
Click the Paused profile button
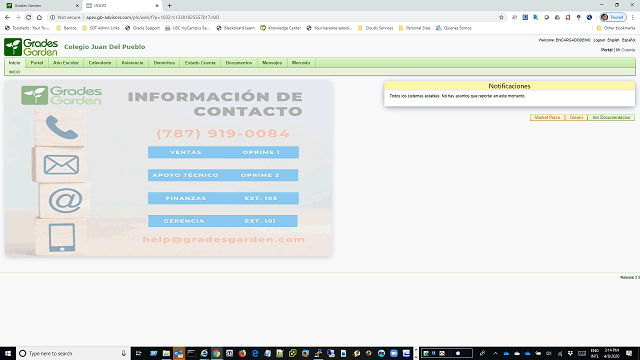[x=613, y=17]
